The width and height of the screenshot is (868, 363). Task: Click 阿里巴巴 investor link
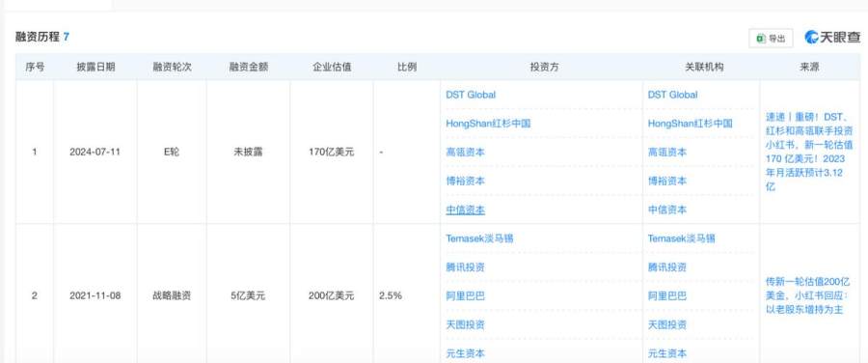click(465, 296)
